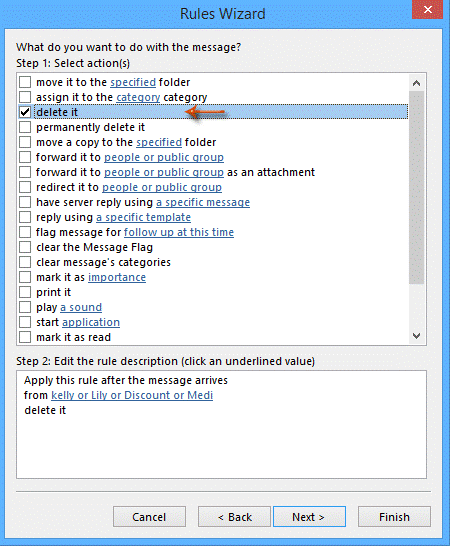
Task: Check the 'mark it as importance' checkbox
Action: 25,277
